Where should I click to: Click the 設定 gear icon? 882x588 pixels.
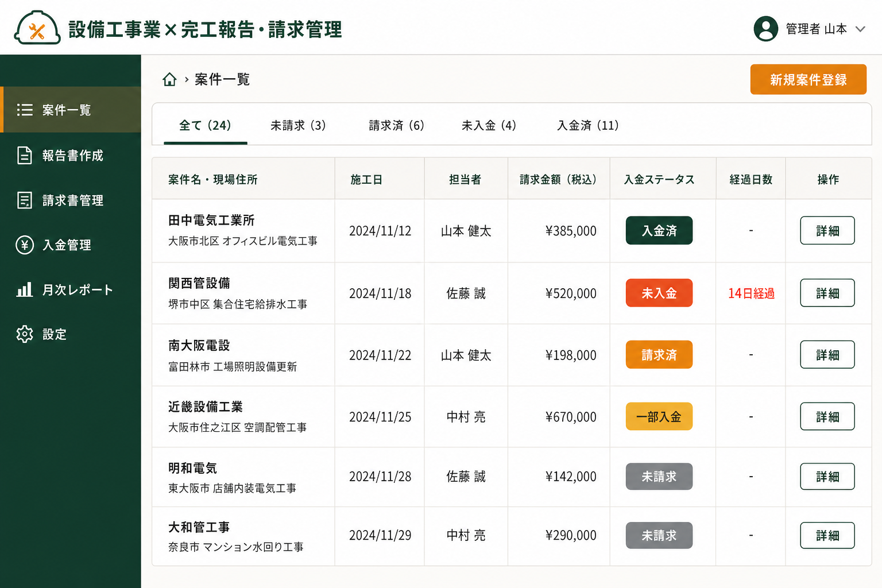click(25, 334)
